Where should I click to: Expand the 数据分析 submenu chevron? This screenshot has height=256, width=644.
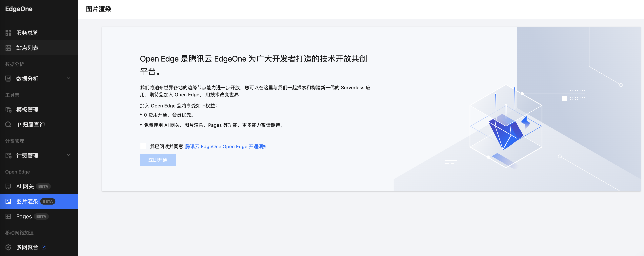[x=69, y=78]
